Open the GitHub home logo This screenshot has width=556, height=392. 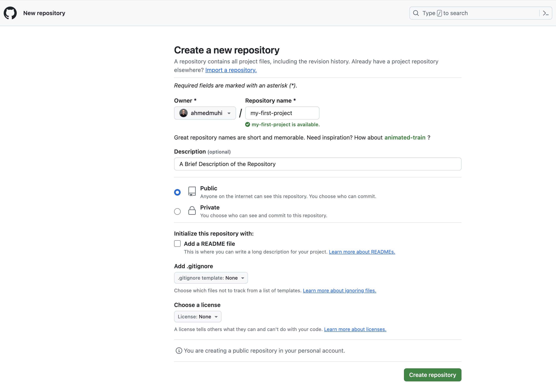10,13
